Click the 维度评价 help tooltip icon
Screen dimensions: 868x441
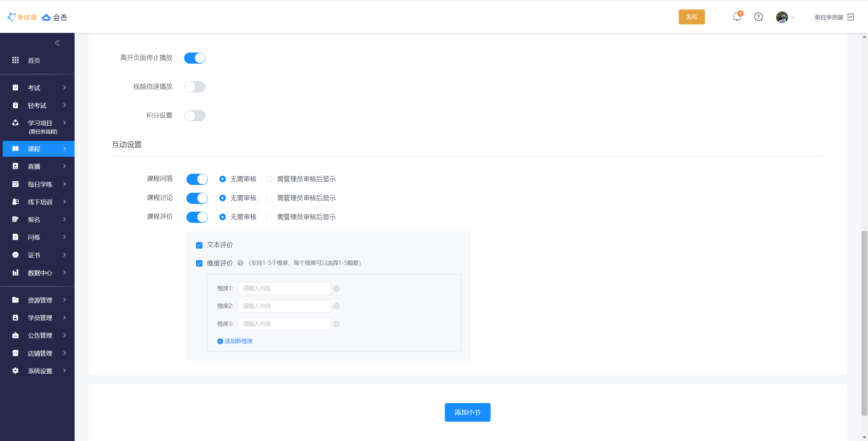tap(240, 263)
